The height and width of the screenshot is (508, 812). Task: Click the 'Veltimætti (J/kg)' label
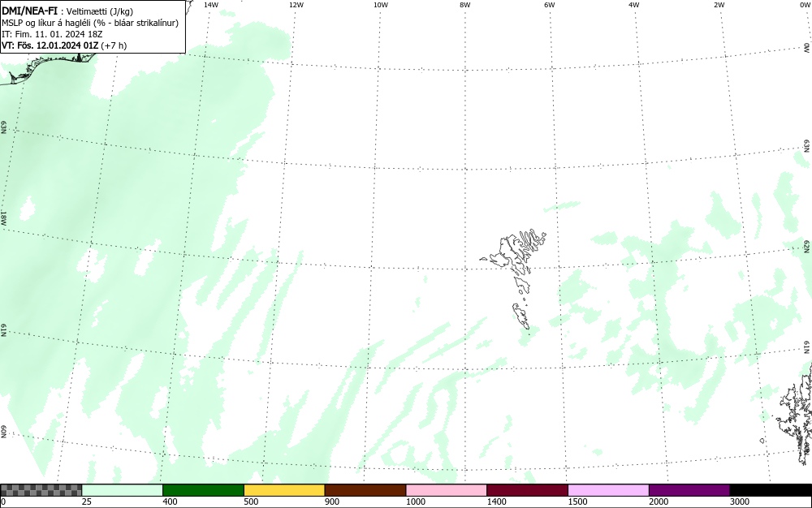99,11
